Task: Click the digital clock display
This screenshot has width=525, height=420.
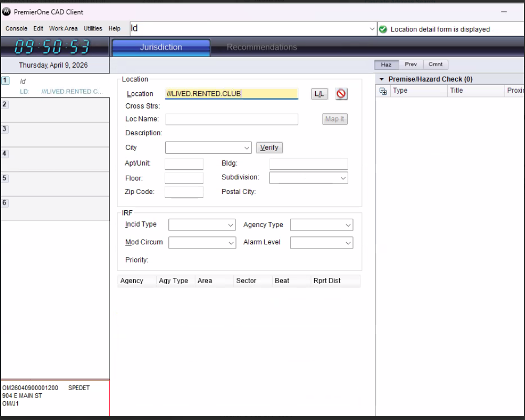Action: (x=52, y=47)
